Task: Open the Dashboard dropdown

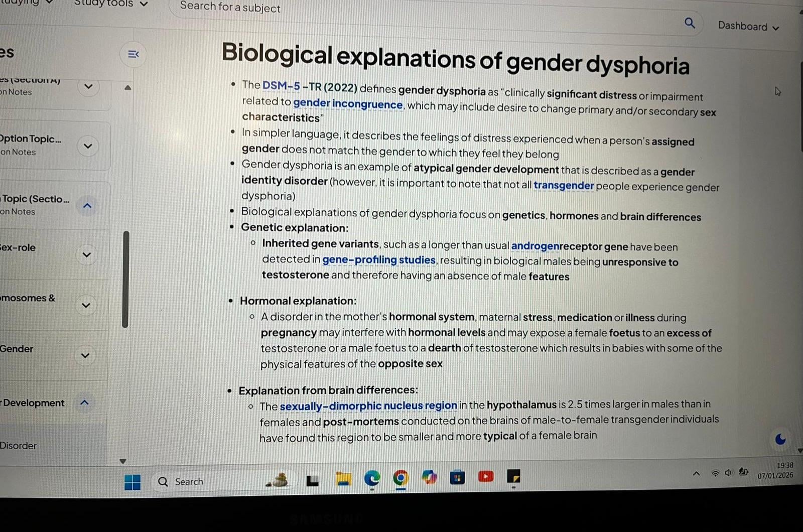Action: click(748, 27)
